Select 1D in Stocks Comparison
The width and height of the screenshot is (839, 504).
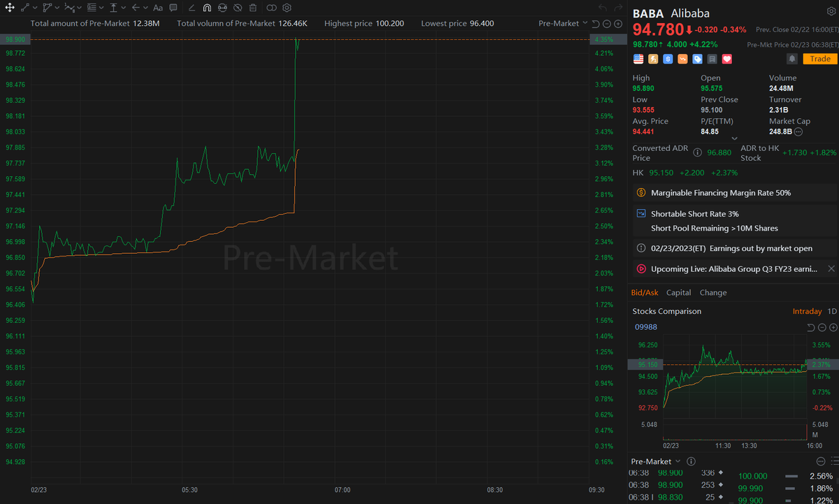click(832, 311)
